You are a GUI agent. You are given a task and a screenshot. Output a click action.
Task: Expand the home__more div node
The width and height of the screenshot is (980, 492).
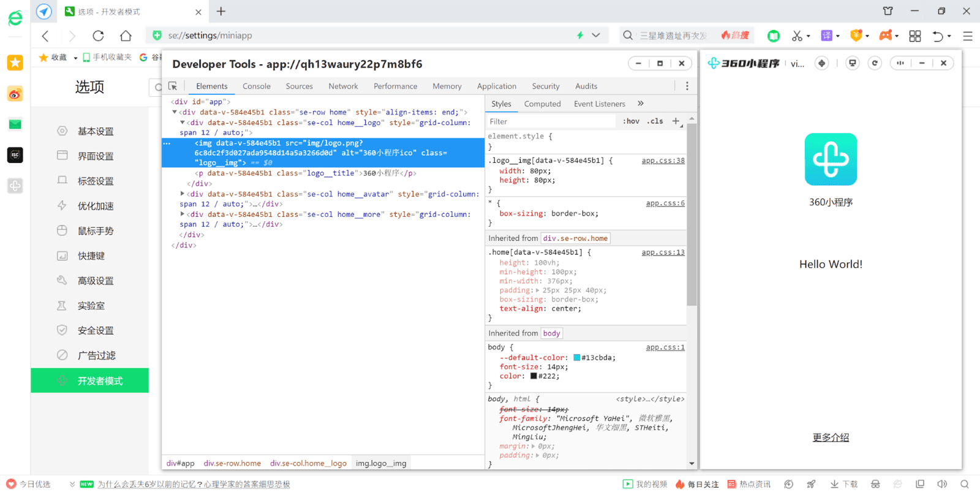click(183, 214)
